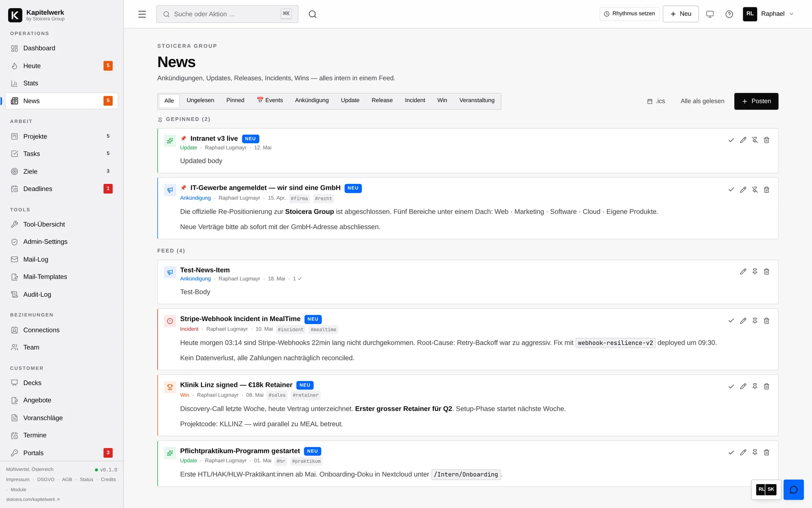
Task: Show only Pinned posts
Action: click(x=235, y=100)
